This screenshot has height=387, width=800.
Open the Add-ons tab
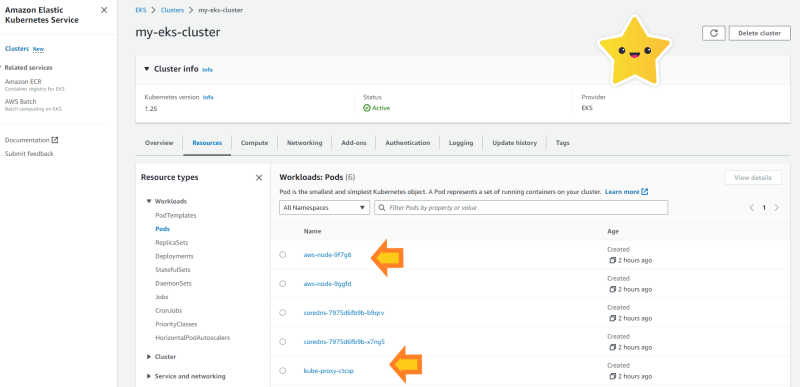(x=354, y=143)
